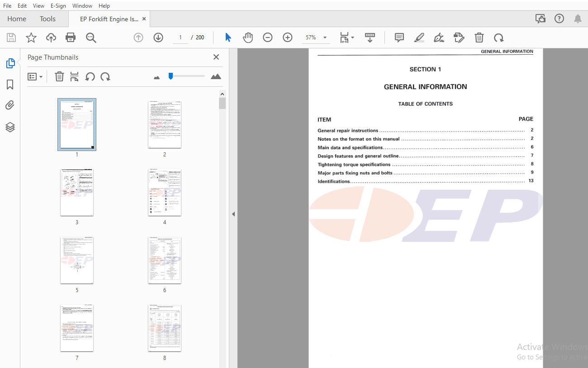
Task: Click 'Identifications' contents entry
Action: tap(334, 181)
